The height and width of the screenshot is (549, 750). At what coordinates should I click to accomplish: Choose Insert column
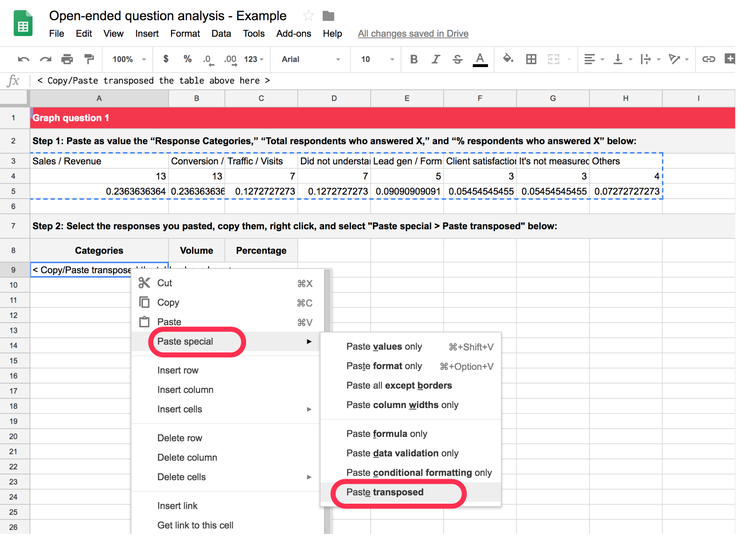[225, 390]
